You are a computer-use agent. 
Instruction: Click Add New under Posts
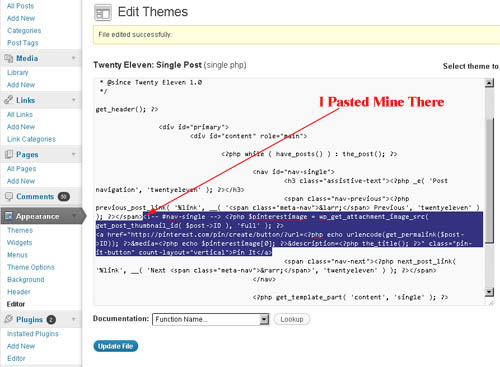pyautogui.click(x=21, y=18)
